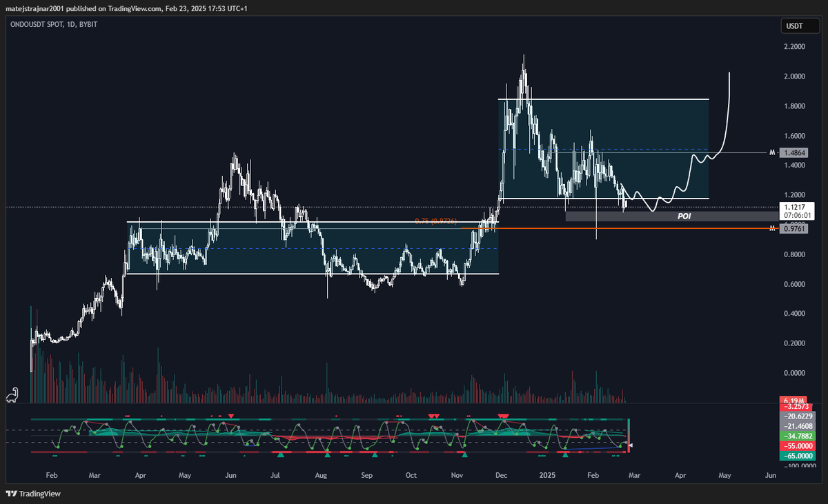Click the small dinosaur icon on the chart
828x504 pixels.
(14, 394)
